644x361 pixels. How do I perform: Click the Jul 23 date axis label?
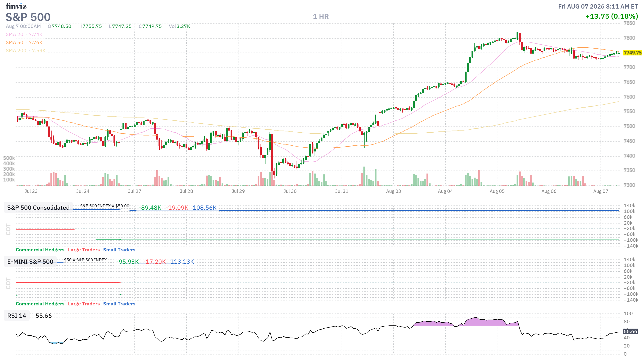(x=31, y=191)
